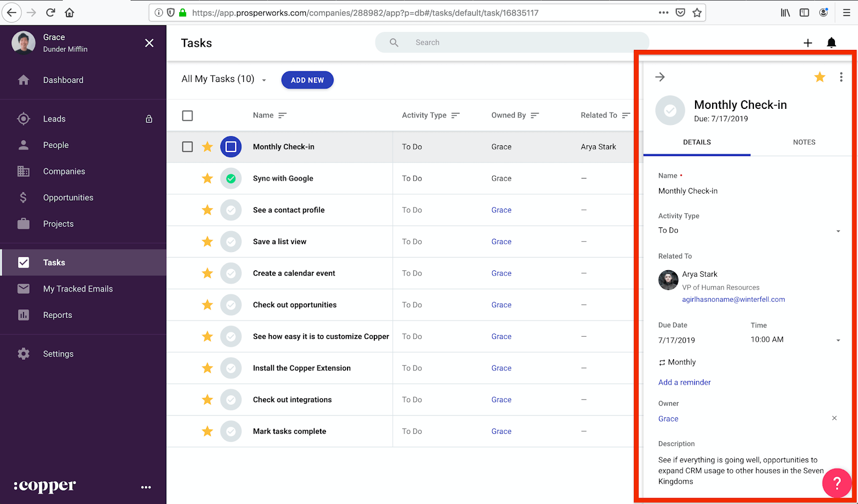
Task: Bookmark this page with browser star
Action: [x=697, y=12]
